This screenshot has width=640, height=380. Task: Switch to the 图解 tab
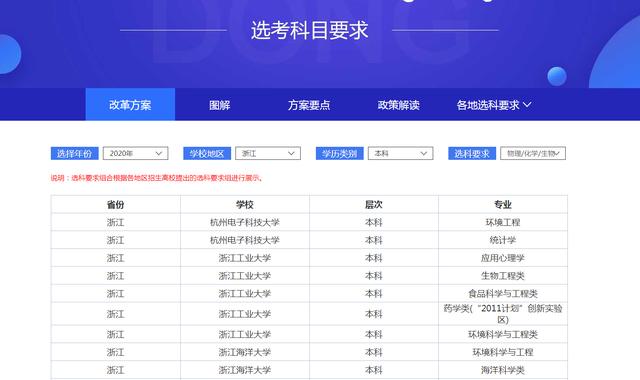[x=220, y=105]
